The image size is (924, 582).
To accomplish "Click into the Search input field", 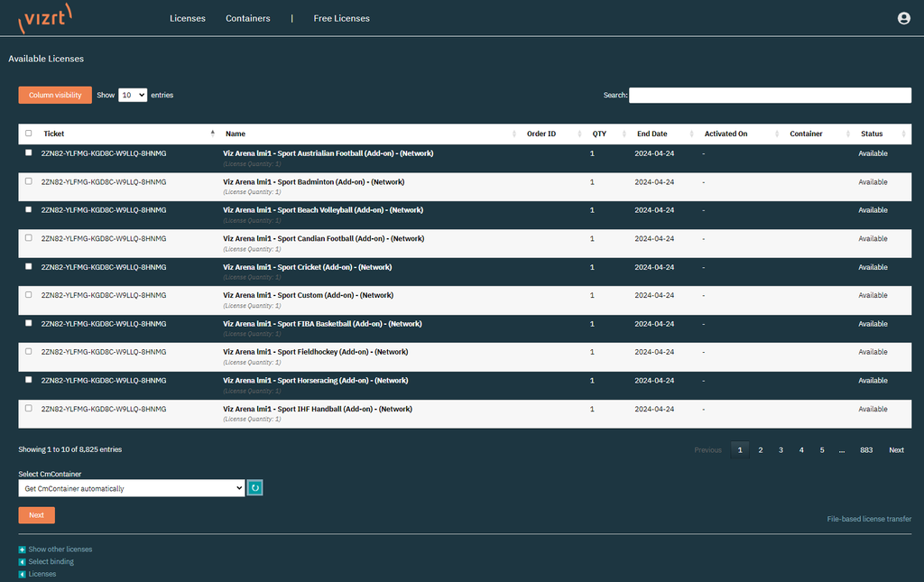I will (770, 95).
